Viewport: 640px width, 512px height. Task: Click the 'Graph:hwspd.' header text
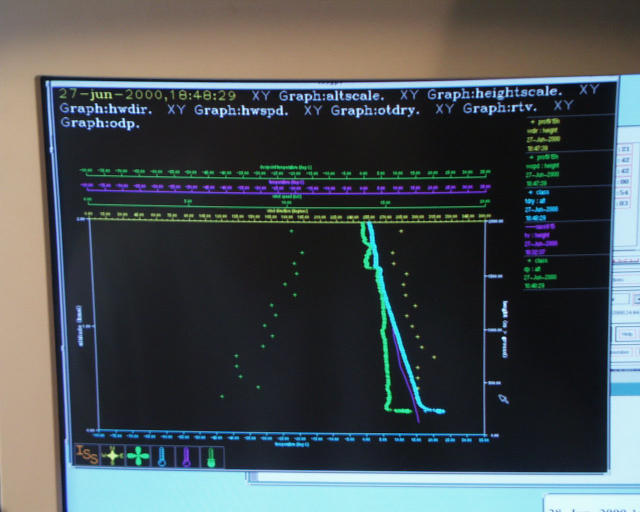pyautogui.click(x=241, y=111)
